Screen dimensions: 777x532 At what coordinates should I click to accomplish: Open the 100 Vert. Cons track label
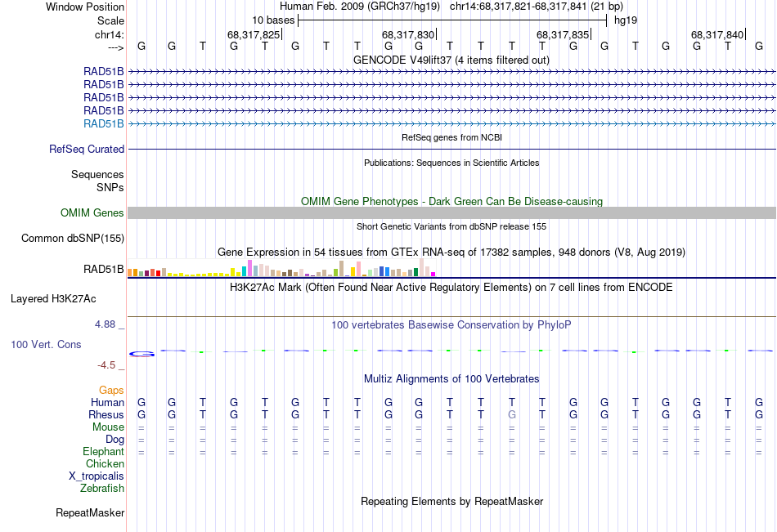tap(46, 344)
